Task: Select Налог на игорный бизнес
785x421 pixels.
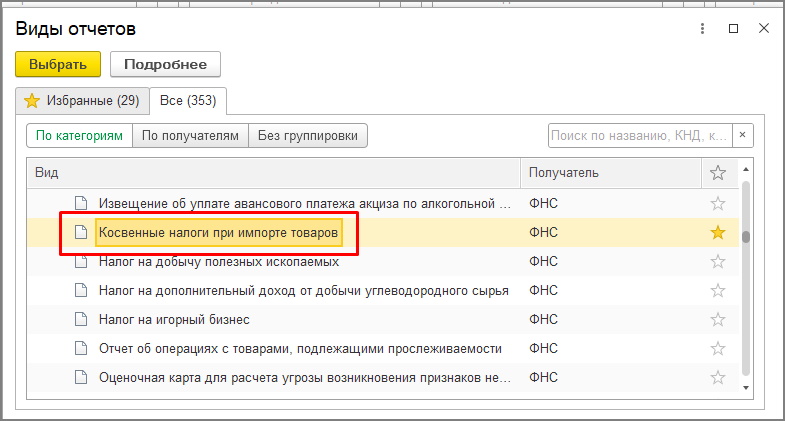Action: click(174, 319)
